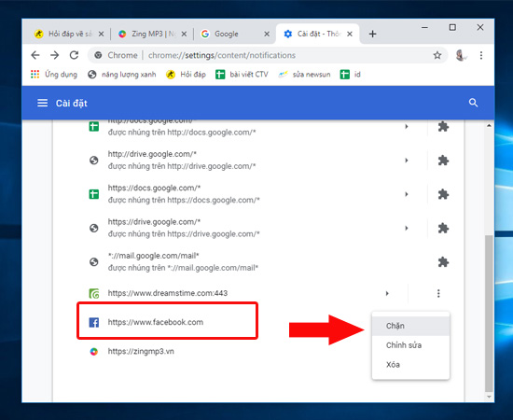513x420 pixels.
Task: Open three-dot menu for dreamstime.com
Action: (x=438, y=293)
